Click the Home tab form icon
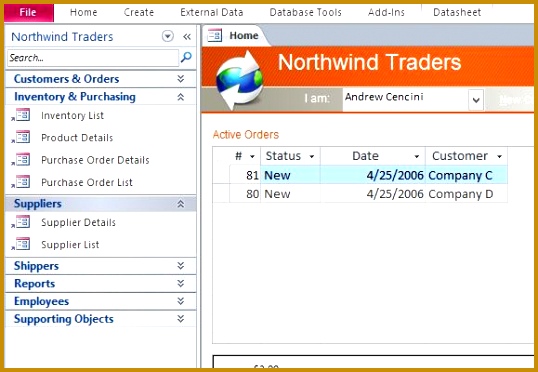This screenshot has width=538, height=372. pos(215,35)
